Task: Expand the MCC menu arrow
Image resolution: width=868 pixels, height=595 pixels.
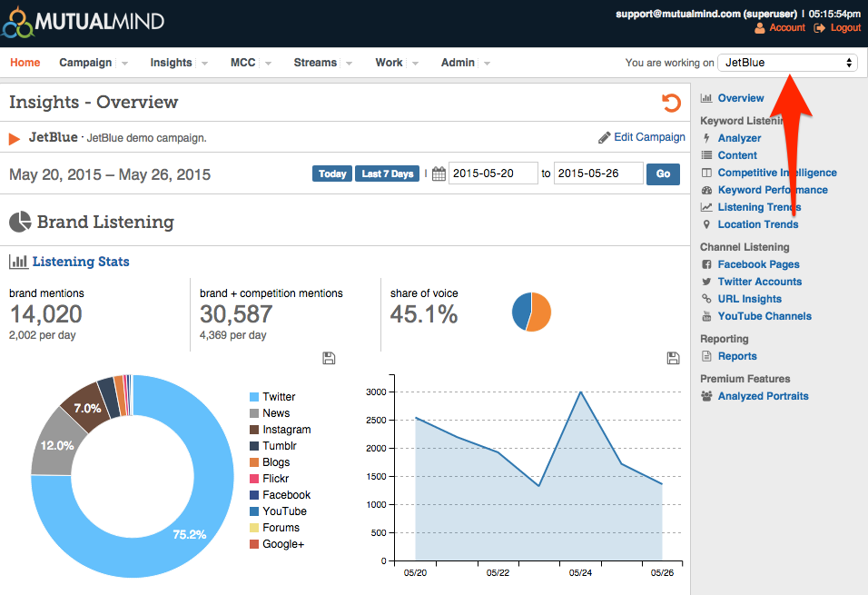Action: pyautogui.click(x=268, y=64)
